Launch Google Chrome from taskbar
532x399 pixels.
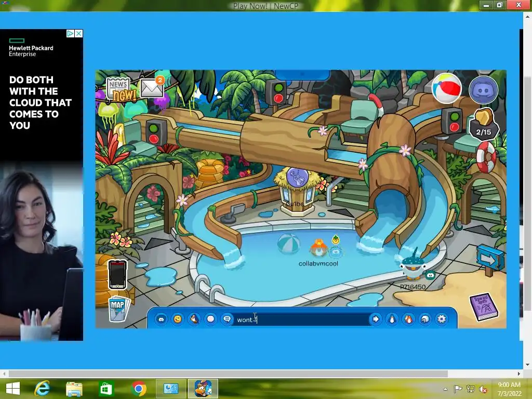tap(138, 389)
